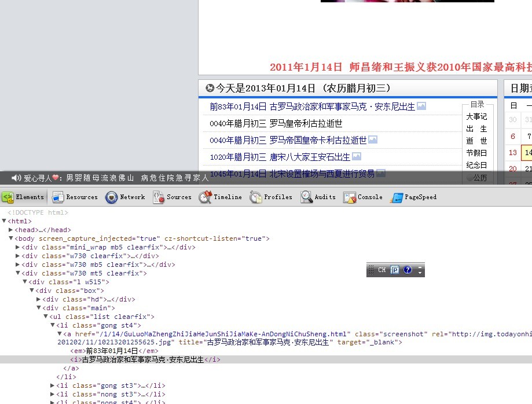Viewport: 532px width, 404px height.
Task: Click the image icon after 王安石出生
Action: pos(357,156)
